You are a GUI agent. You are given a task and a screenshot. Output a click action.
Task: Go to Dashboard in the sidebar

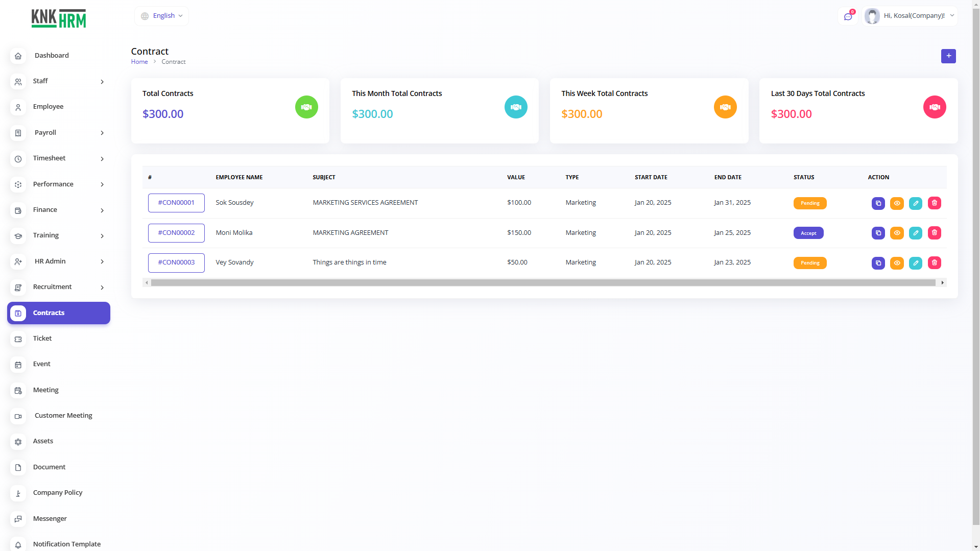tap(52, 56)
